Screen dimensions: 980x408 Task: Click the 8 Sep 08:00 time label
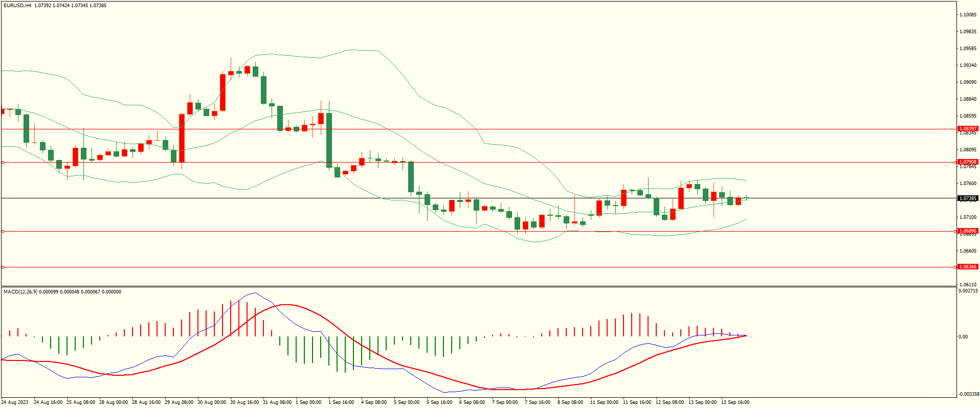[570, 402]
